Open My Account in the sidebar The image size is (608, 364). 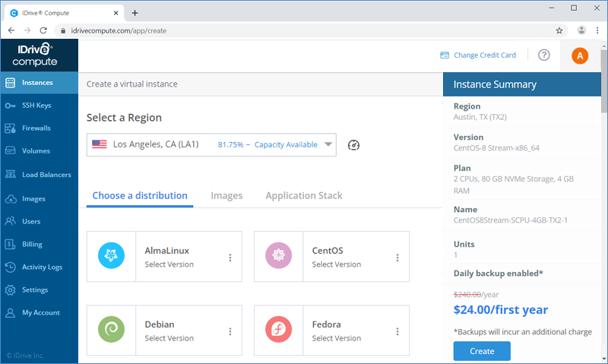click(40, 313)
